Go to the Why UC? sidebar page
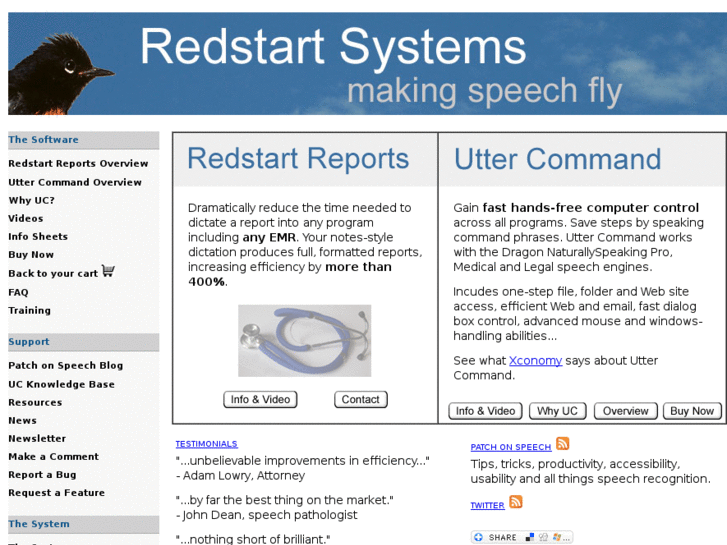Viewport: 727px width, 545px height. coord(31,200)
